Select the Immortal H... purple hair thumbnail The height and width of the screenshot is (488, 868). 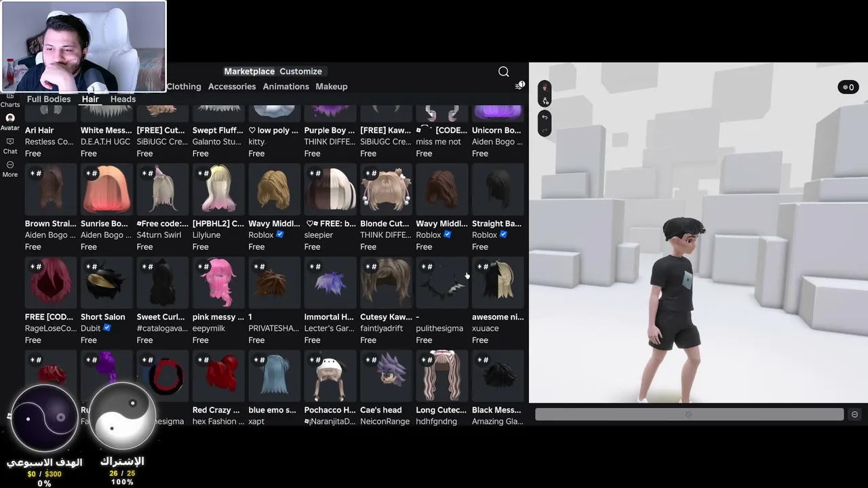pyautogui.click(x=330, y=283)
